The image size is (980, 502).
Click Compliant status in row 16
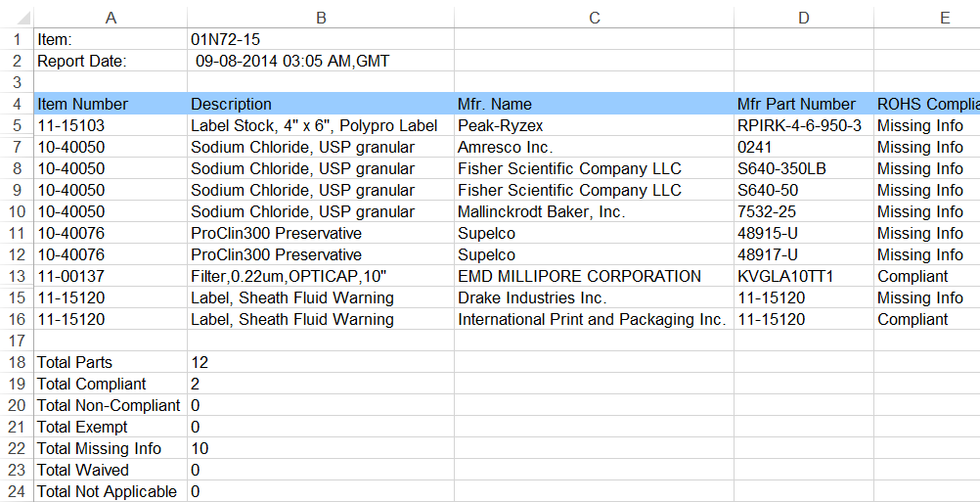pos(927,319)
